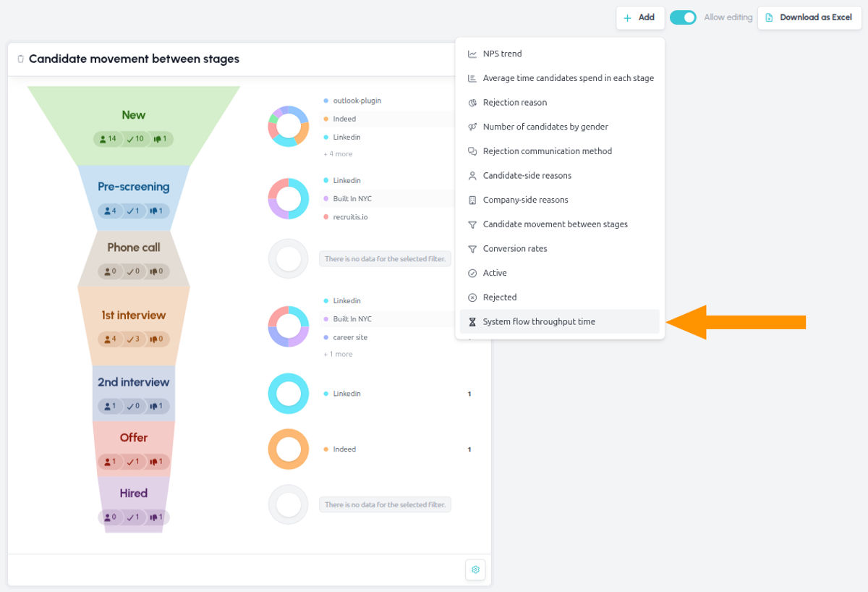This screenshot has height=592, width=868.
Task: Download the report as Excel
Action: pos(809,17)
